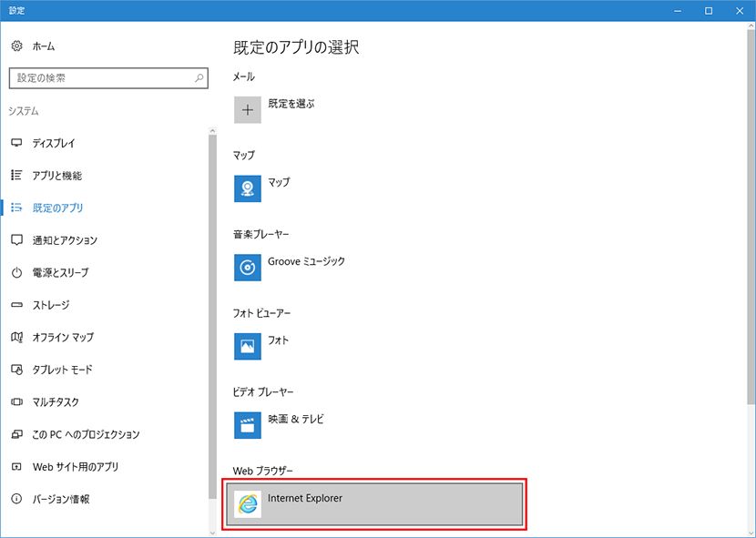This screenshot has width=756, height=538.
Task: Click the Multitasking icon
Action: [17, 401]
